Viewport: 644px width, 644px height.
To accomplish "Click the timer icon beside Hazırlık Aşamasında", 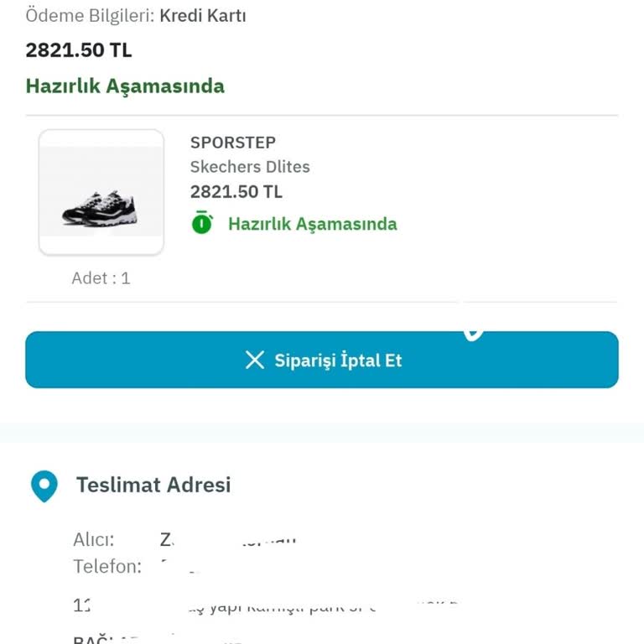I will [202, 223].
